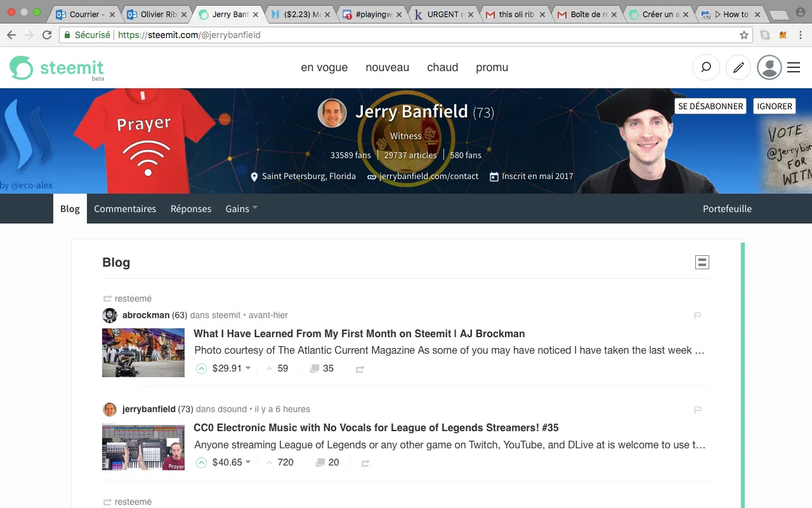812x508 pixels.
Task: Flag the abrockman post
Action: coord(697,316)
